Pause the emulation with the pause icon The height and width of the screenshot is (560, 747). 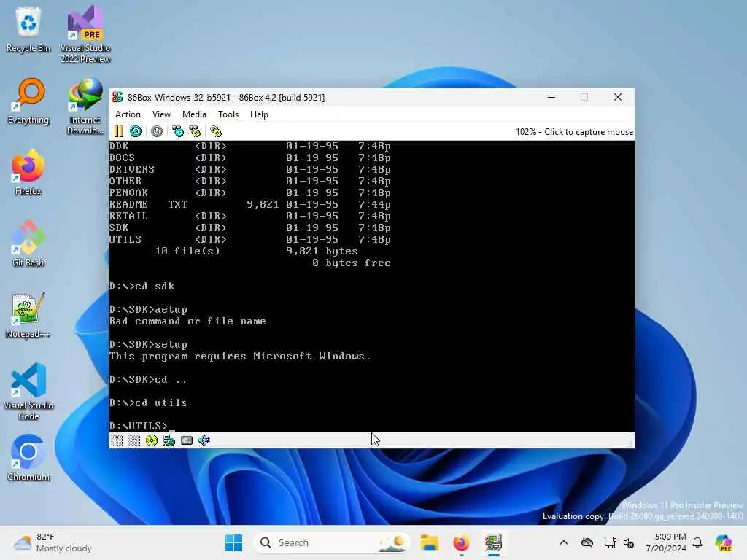119,131
